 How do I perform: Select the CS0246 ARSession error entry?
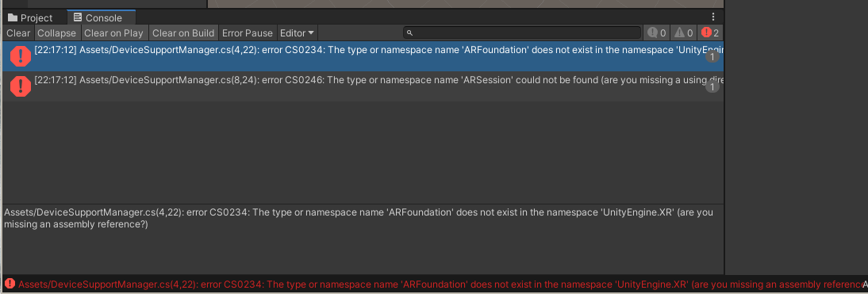pos(363,86)
